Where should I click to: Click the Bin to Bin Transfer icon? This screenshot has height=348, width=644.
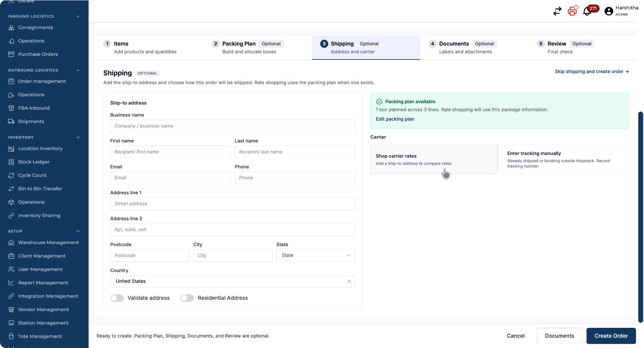(x=11, y=188)
